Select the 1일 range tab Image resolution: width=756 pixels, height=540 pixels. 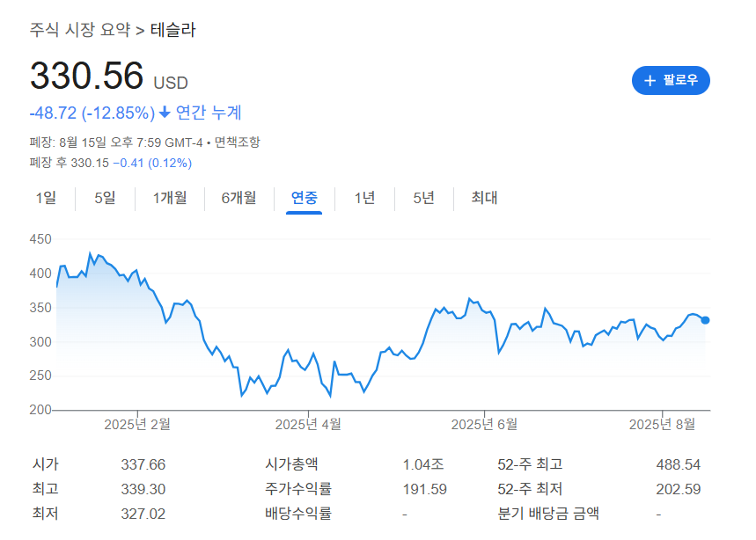coord(46,198)
